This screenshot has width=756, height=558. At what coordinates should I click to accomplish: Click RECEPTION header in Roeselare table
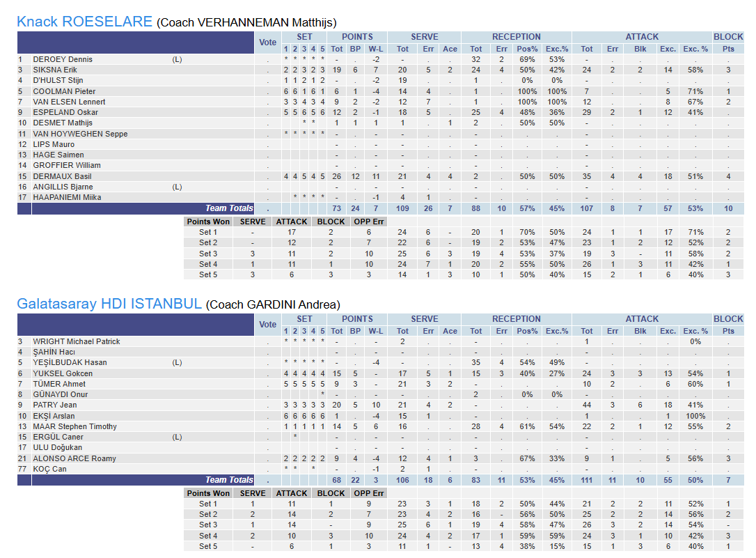[x=516, y=37]
